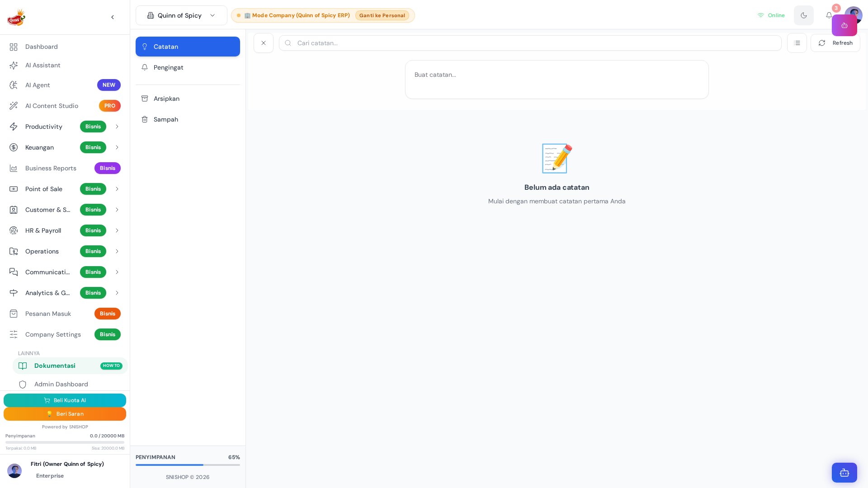The image size is (868, 488).
Task: Click the Business Reports chart icon
Action: pos(14,168)
